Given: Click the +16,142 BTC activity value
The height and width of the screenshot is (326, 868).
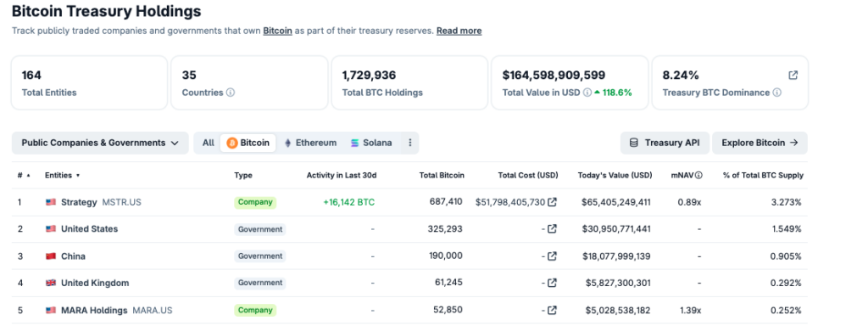Looking at the screenshot, I should (348, 202).
